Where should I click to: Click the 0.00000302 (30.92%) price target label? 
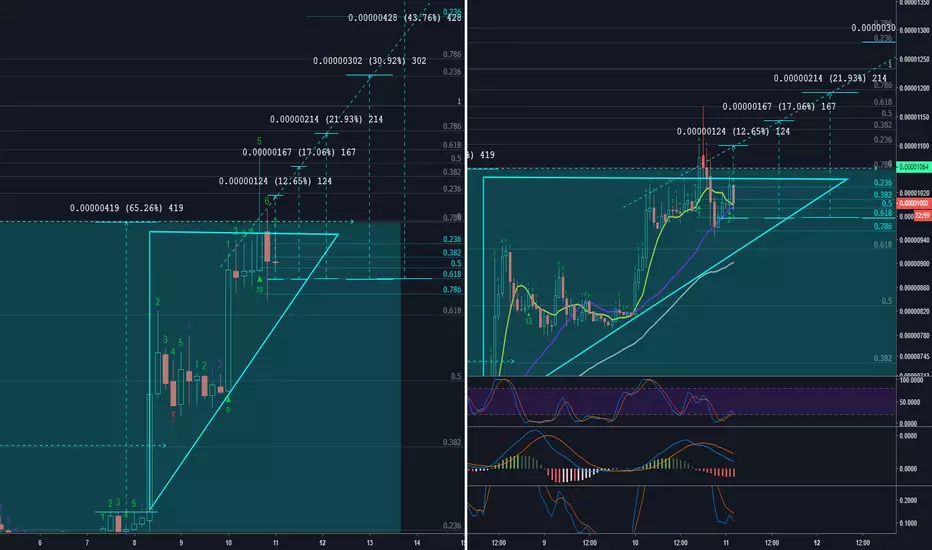coord(370,61)
